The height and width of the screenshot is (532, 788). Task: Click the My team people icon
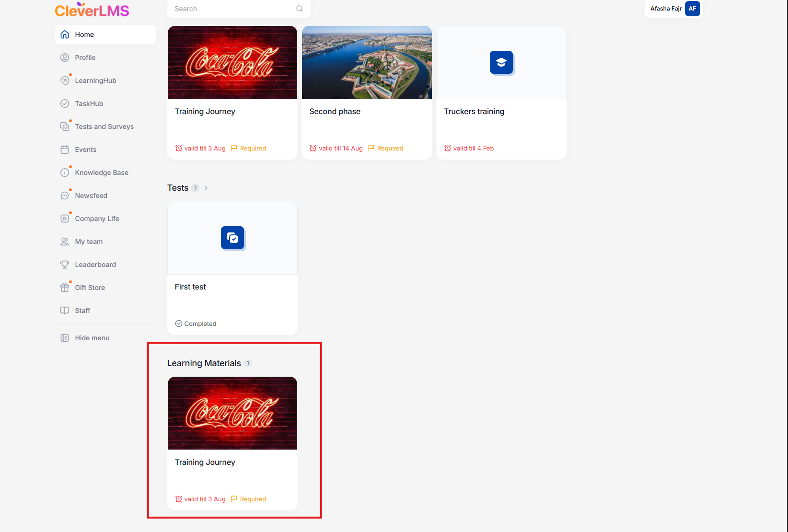(x=65, y=242)
